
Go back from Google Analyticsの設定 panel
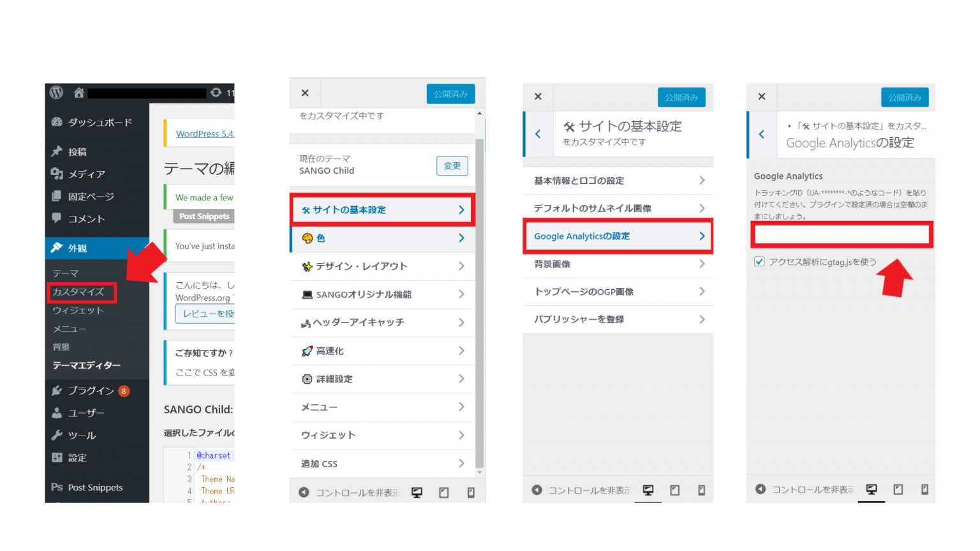click(762, 134)
